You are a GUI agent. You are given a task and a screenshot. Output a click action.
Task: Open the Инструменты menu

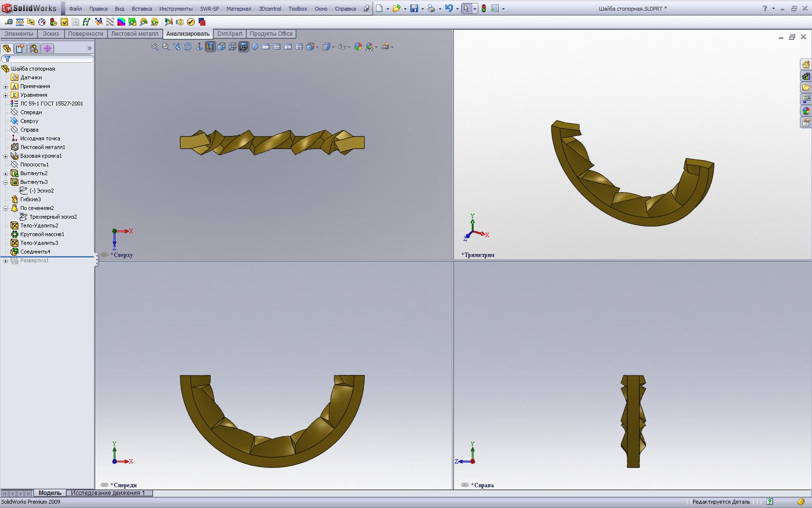[176, 8]
